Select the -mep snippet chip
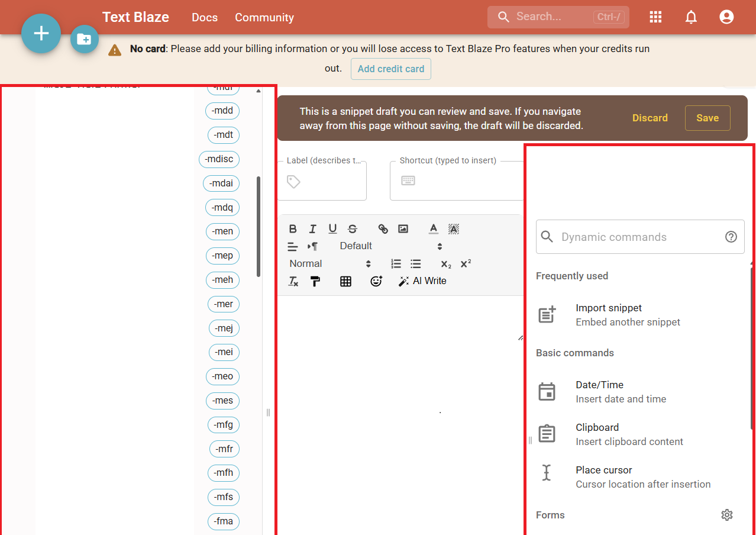 point(223,256)
